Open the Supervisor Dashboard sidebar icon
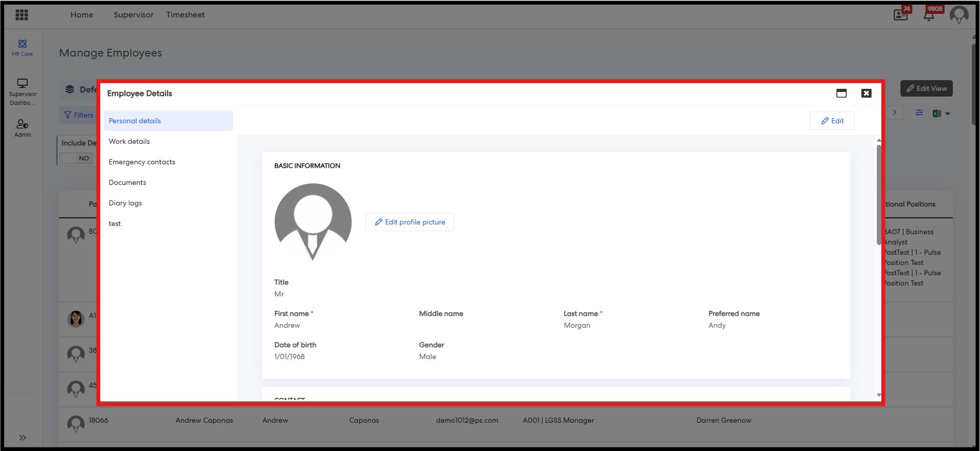This screenshot has width=980, height=451. point(23,91)
